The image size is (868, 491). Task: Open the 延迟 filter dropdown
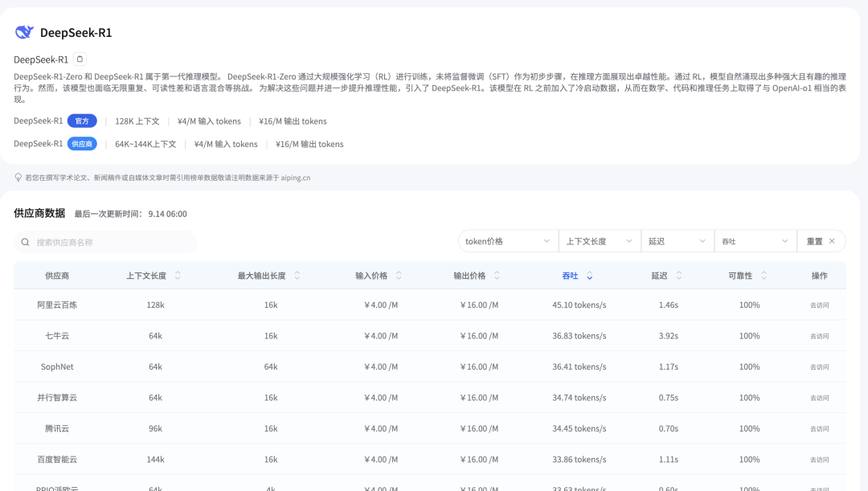click(678, 241)
